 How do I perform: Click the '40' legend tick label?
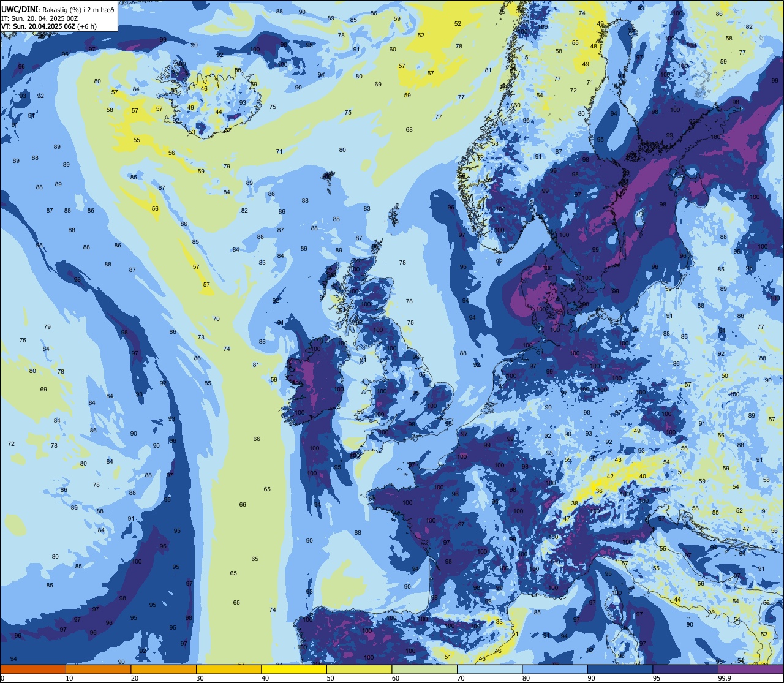(x=265, y=678)
